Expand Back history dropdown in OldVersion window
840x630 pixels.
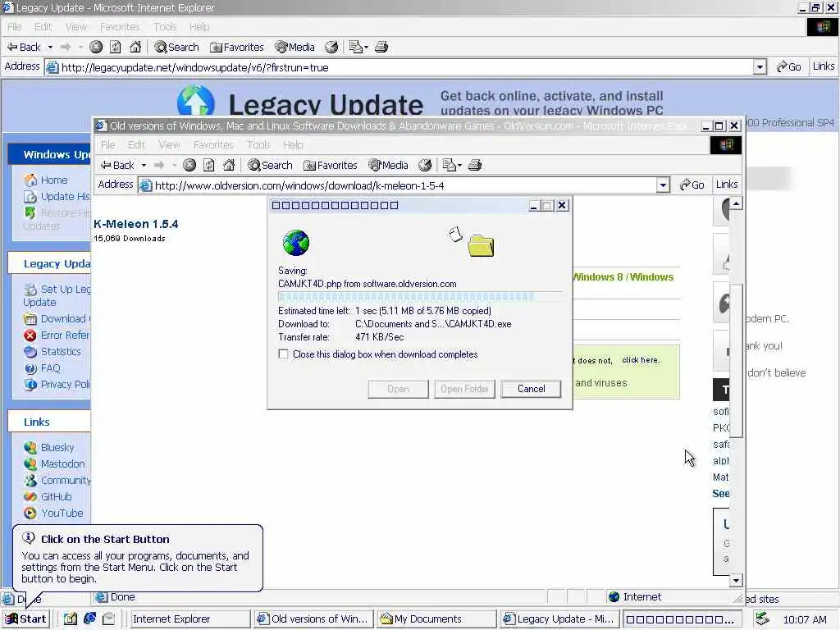(x=144, y=166)
